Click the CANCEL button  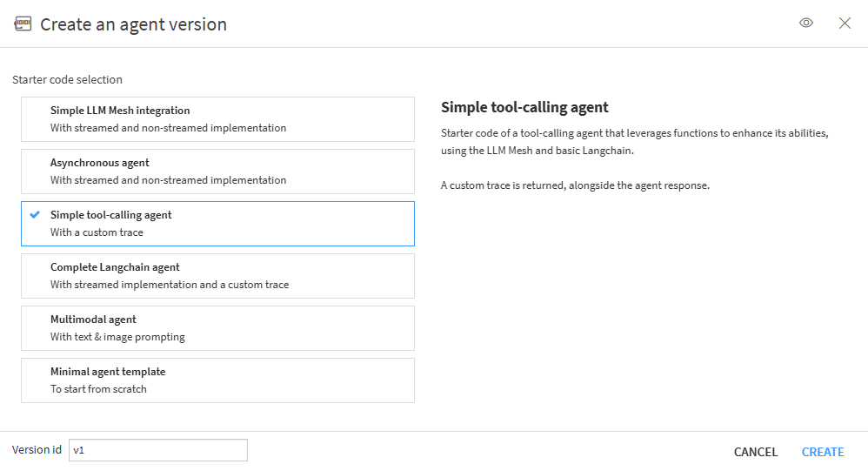(756, 452)
